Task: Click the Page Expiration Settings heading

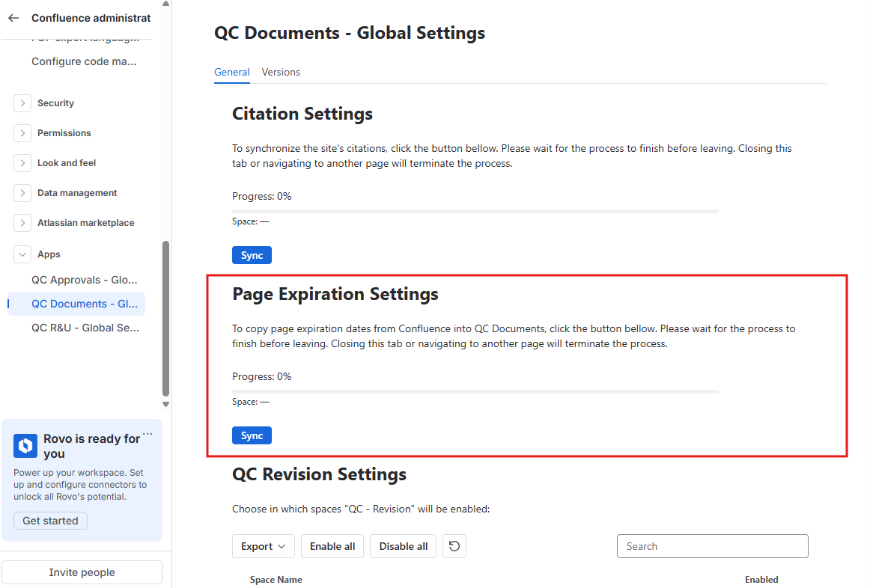Action: point(335,294)
